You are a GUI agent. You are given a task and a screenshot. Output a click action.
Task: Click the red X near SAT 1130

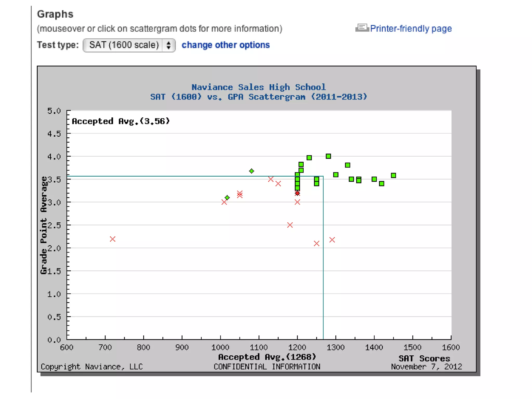pos(271,179)
